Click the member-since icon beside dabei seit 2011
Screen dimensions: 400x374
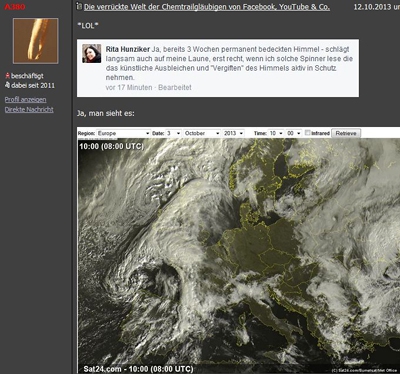7,86
